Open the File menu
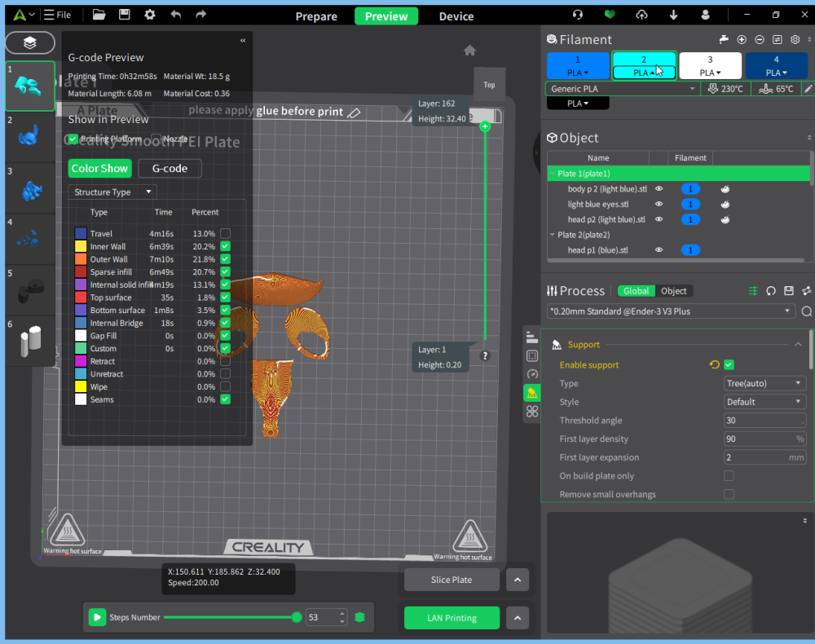815x644 pixels. pos(57,15)
